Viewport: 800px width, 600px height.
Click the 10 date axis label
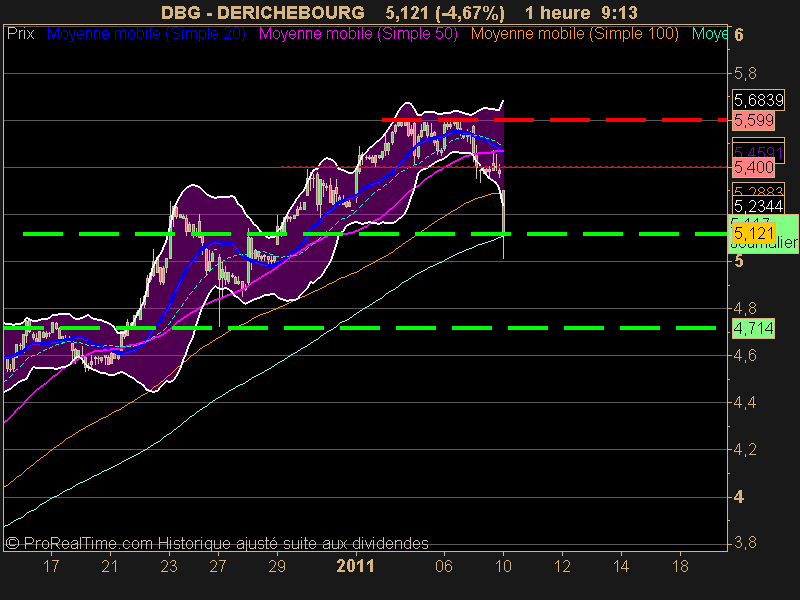pyautogui.click(x=503, y=566)
